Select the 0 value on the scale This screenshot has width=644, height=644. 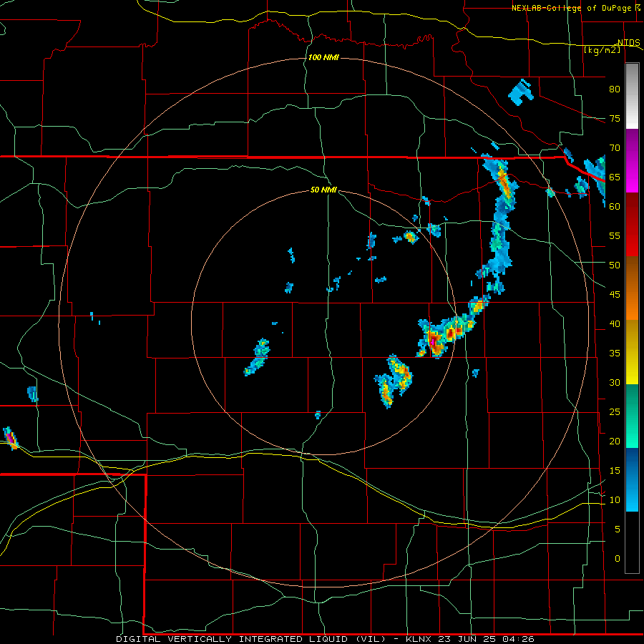618,559
